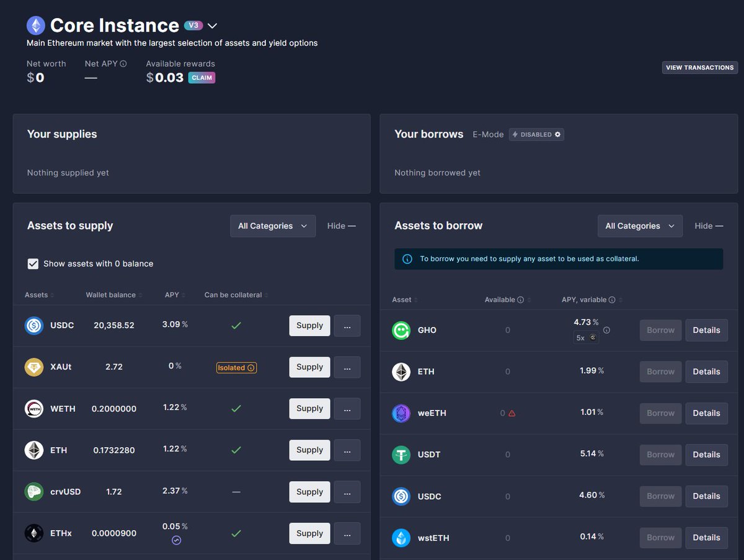Screen dimensions: 744x560
Task: Toggle the E-Mode Disabled badge
Action: pyautogui.click(x=536, y=135)
